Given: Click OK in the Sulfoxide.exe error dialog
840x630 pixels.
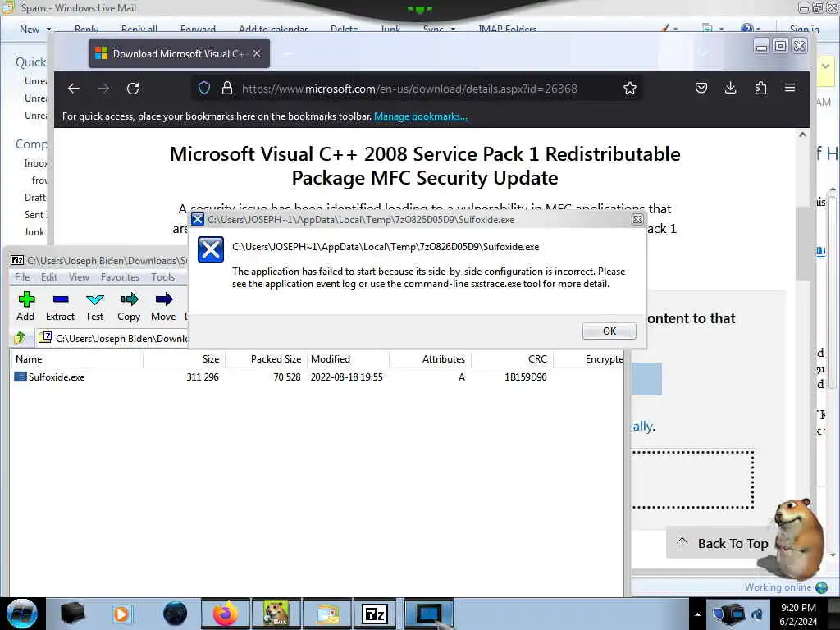Looking at the screenshot, I should pyautogui.click(x=609, y=331).
